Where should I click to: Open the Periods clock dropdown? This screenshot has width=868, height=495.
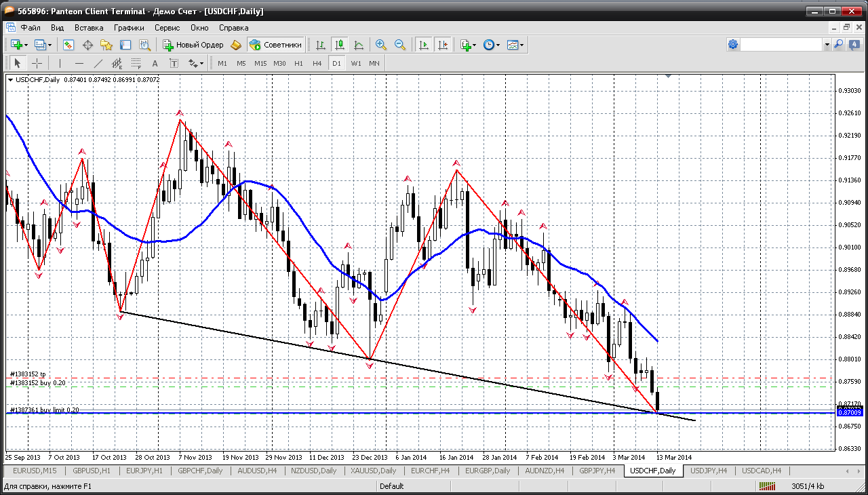coord(492,45)
